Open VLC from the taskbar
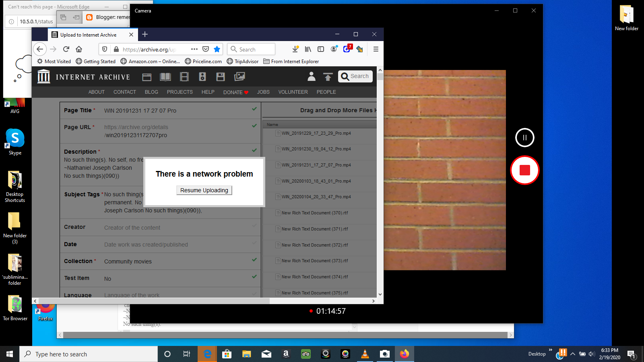Screen dimensions: 644x362 365,354
